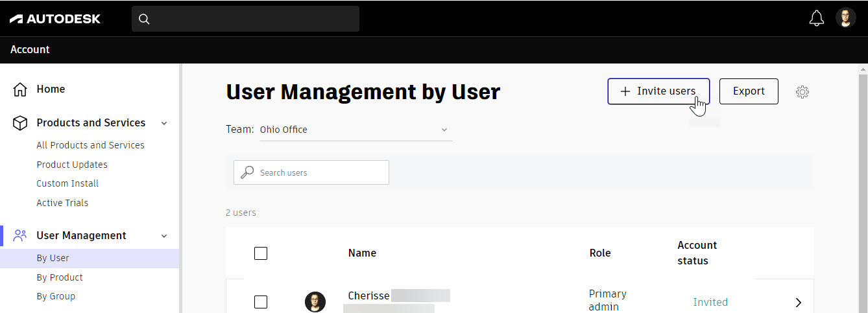The width and height of the screenshot is (868, 313).
Task: Click the Products and Services cube icon
Action: click(20, 123)
